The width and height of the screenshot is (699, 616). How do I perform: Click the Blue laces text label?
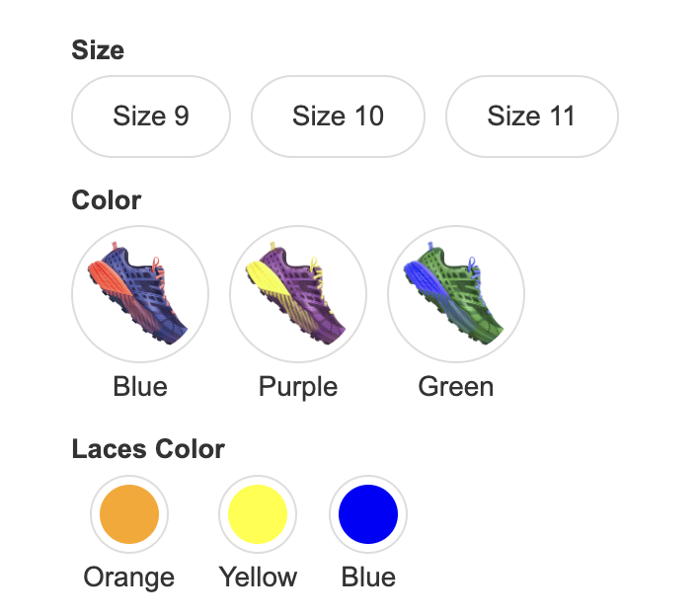[368, 577]
